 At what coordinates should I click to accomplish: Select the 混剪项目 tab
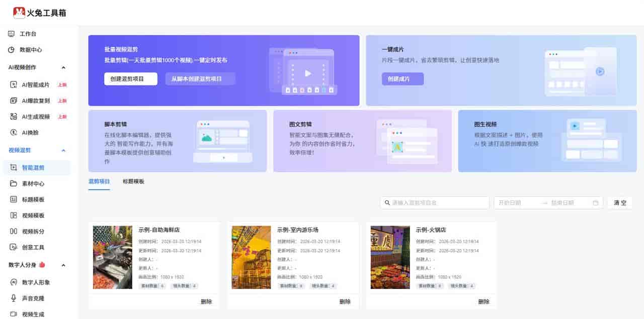click(x=99, y=181)
